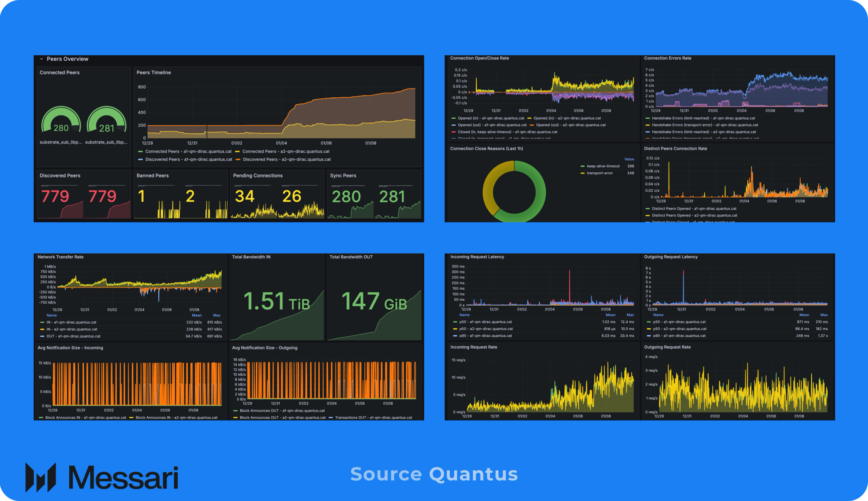Open the Peers Timeline panel title menu
Viewport: 868px width, 501px height.
(x=154, y=73)
